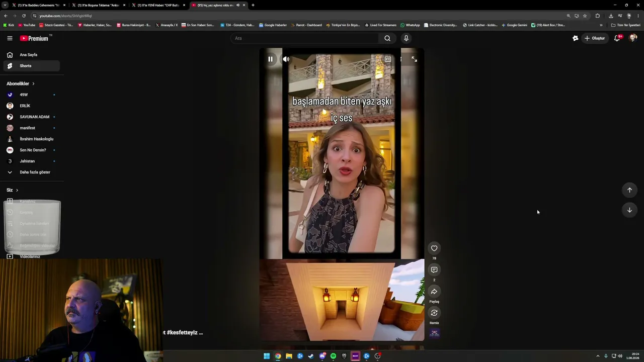
Task: Close the YouTube Shorts browser tab
Action: (x=244, y=5)
